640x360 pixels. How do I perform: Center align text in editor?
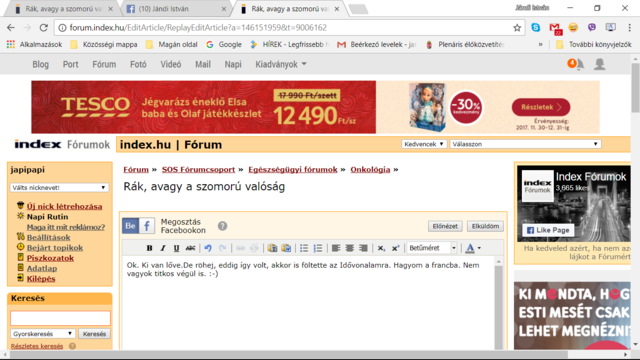tap(349, 248)
